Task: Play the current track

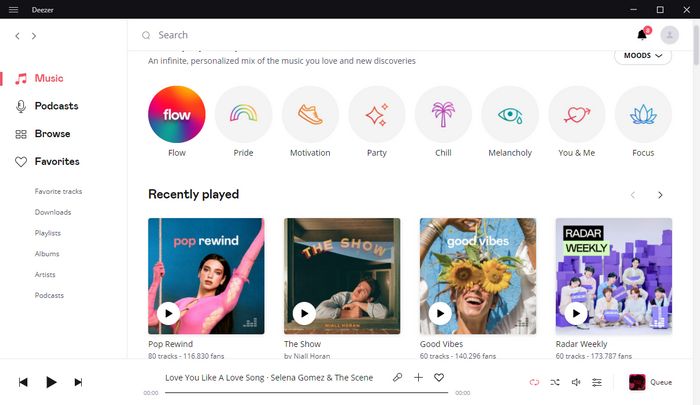Action: tap(51, 382)
